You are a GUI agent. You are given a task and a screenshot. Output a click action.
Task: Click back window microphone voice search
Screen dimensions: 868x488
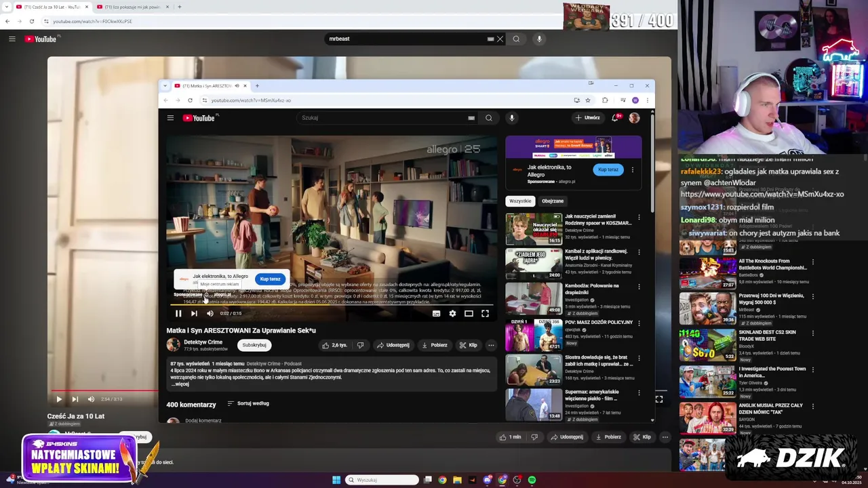click(539, 39)
